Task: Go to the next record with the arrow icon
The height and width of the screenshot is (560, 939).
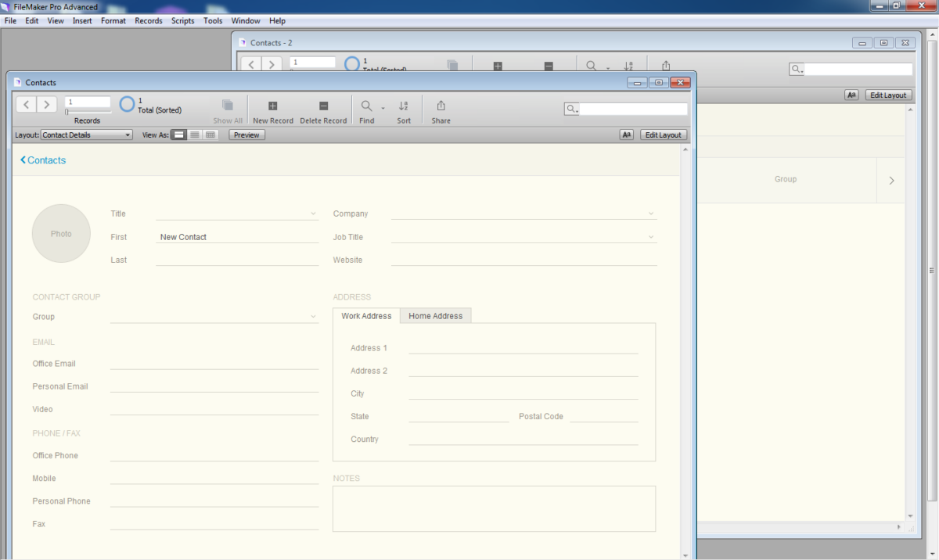Action: pos(47,103)
